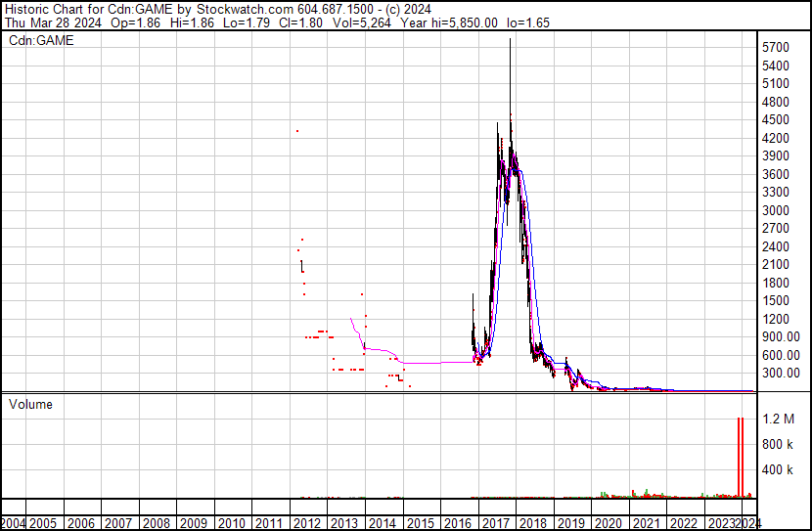
Task: Click the 'Cl=1.80' close value
Action: point(300,23)
